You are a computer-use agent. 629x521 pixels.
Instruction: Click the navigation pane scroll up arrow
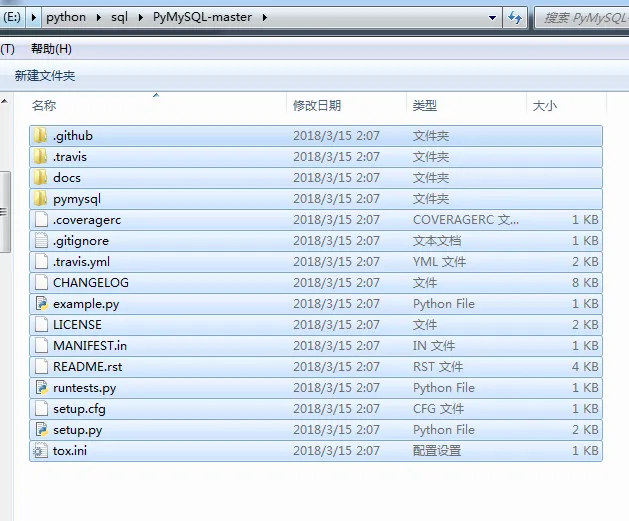5,101
